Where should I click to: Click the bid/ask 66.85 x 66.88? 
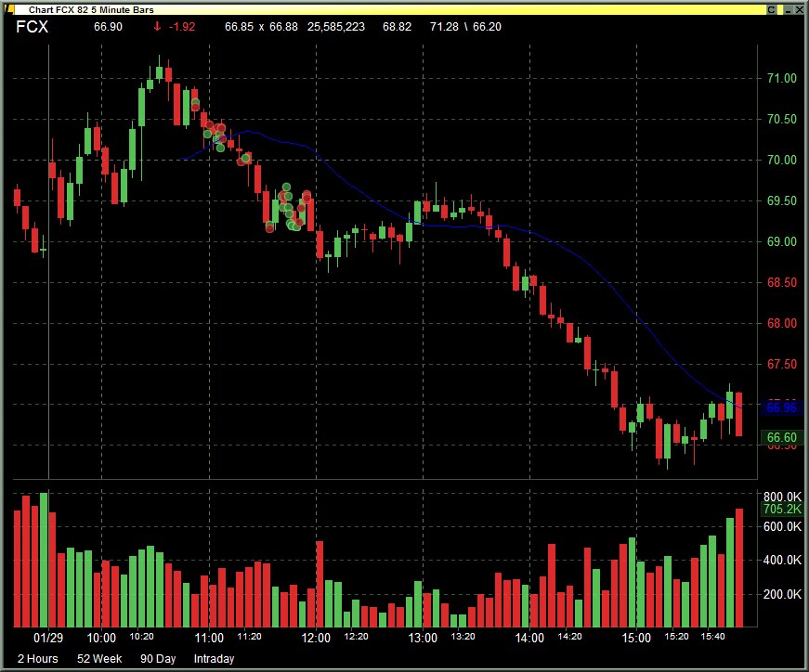261,27
